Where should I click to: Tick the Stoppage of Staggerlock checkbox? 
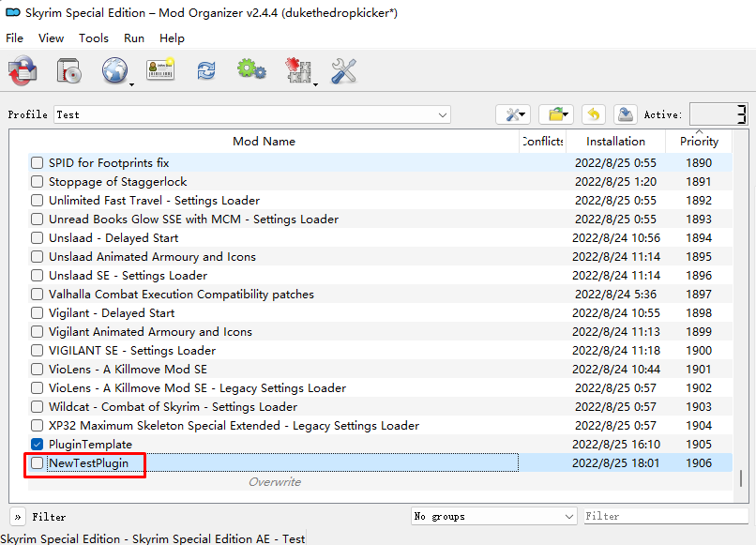[x=38, y=182]
